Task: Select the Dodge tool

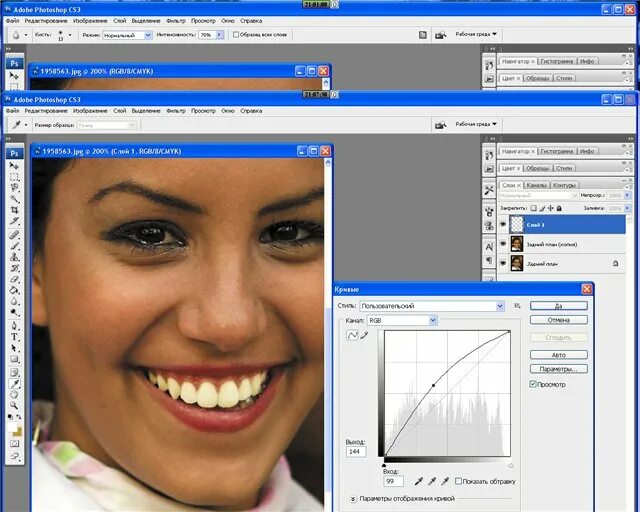Action: click(14, 312)
